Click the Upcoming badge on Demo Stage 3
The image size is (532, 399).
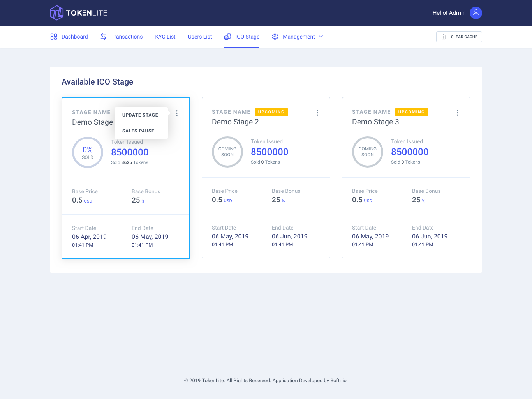[x=411, y=112]
